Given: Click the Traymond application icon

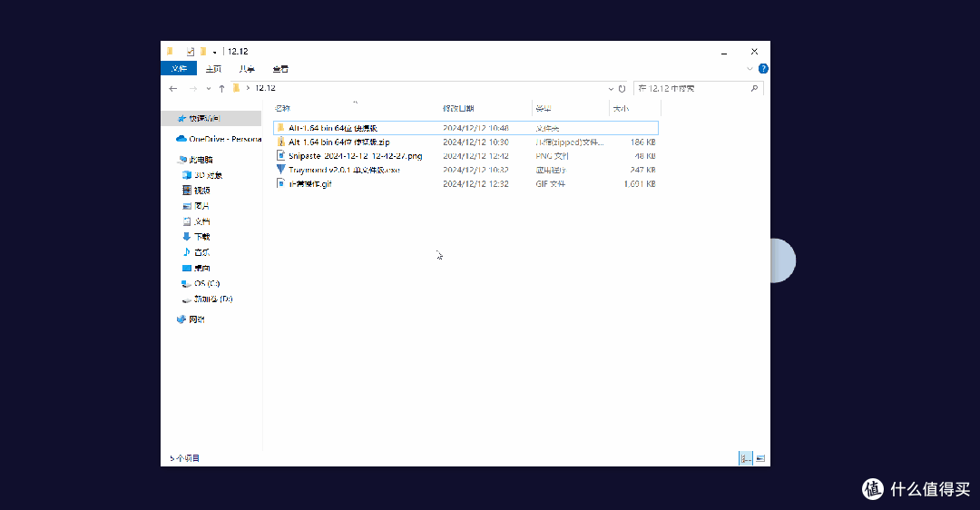Looking at the screenshot, I should point(280,170).
